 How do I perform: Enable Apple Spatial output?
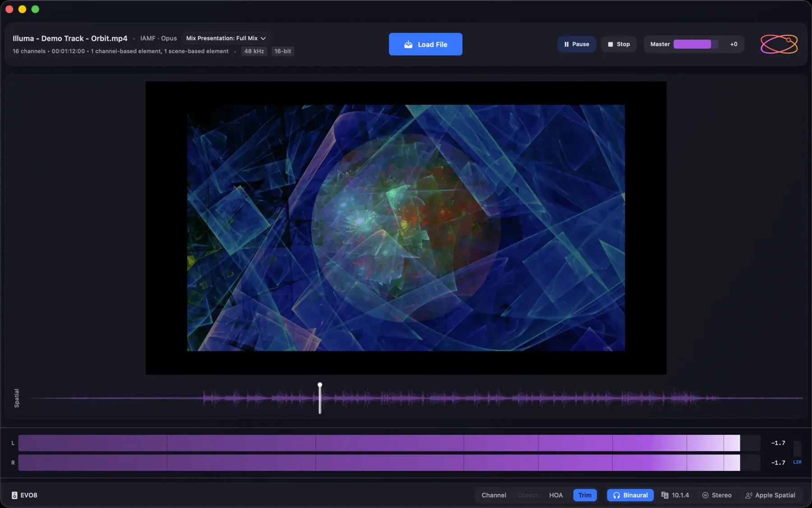pos(770,495)
